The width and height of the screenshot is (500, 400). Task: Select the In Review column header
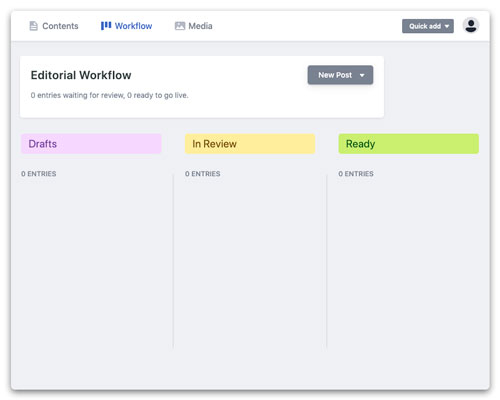(x=250, y=144)
